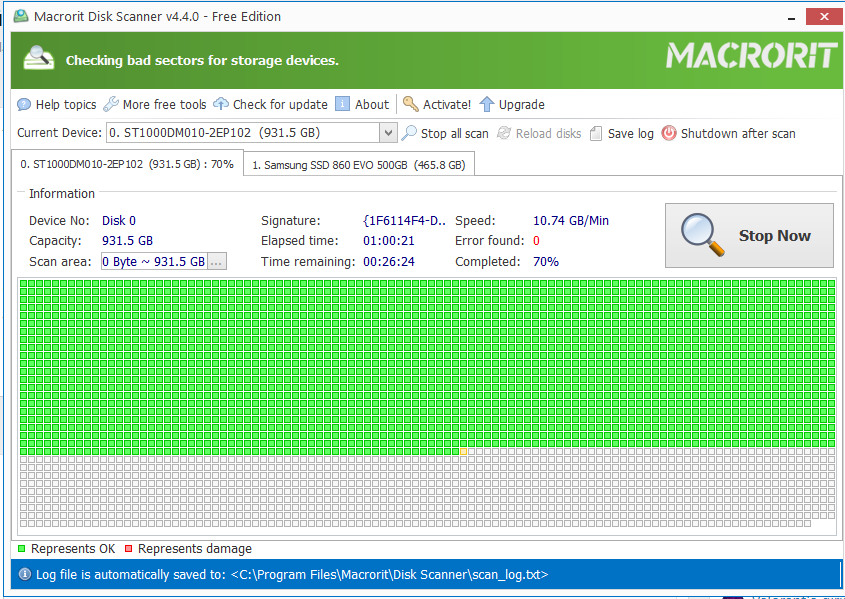Click the Save log document icon

595,134
